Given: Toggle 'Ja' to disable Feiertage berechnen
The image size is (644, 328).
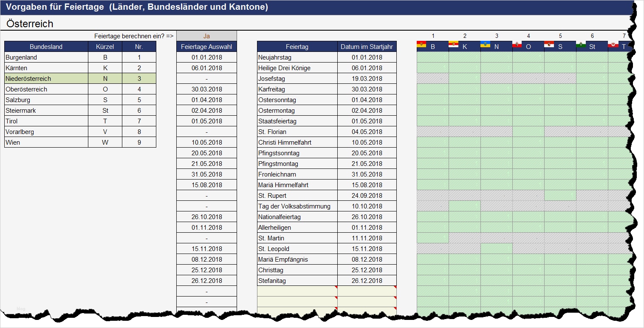Looking at the screenshot, I should pos(206,36).
